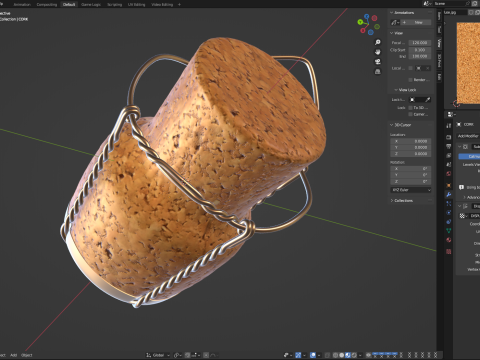The width and height of the screenshot is (480, 360).
Task: Click the hand pan-view gizmo
Action: coord(378,52)
